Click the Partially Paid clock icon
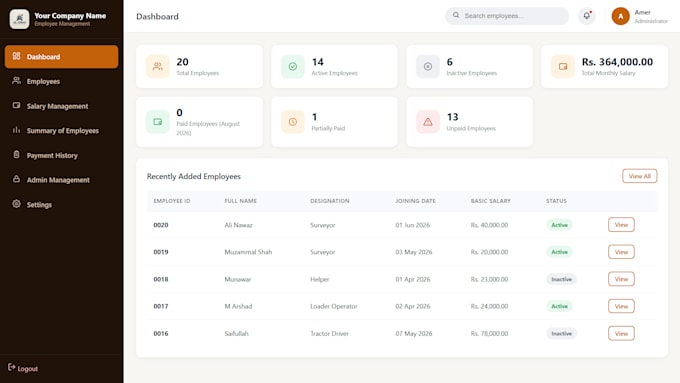 click(293, 122)
